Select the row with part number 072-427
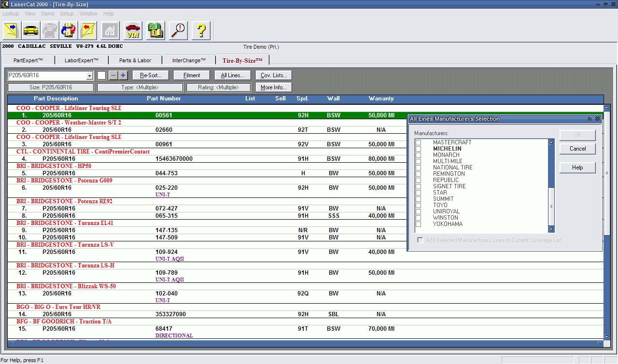 [x=306, y=209]
